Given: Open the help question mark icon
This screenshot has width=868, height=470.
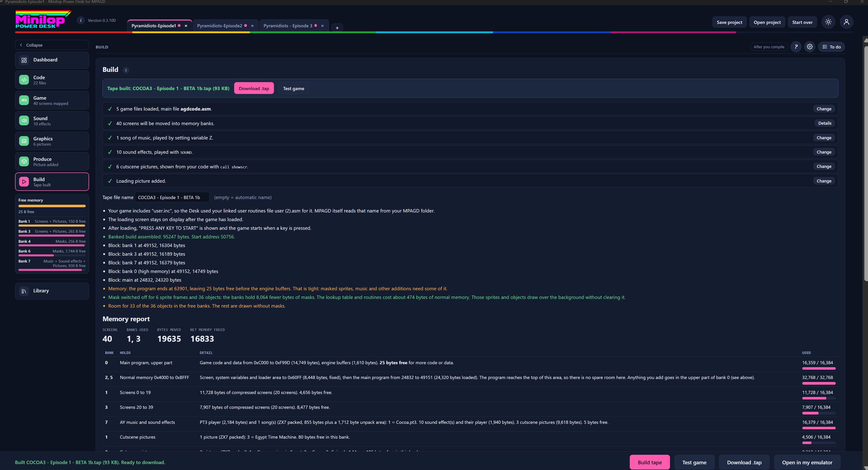Looking at the screenshot, I should click(x=796, y=47).
